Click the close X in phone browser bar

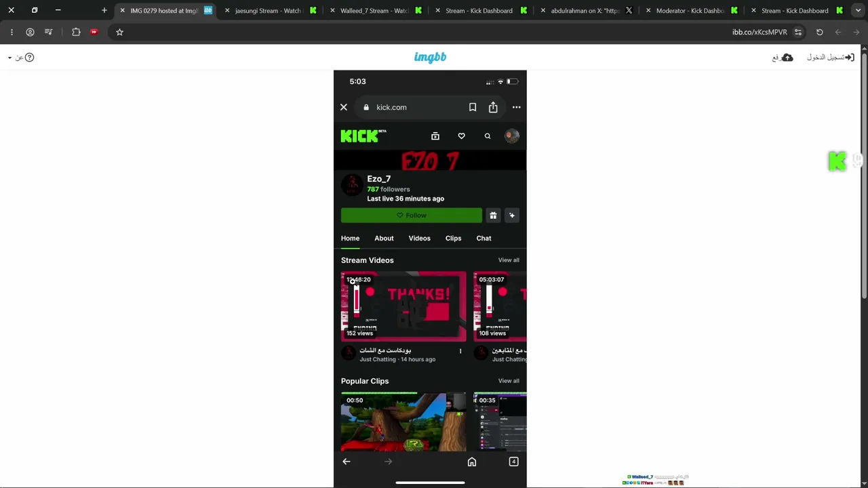[344, 107]
